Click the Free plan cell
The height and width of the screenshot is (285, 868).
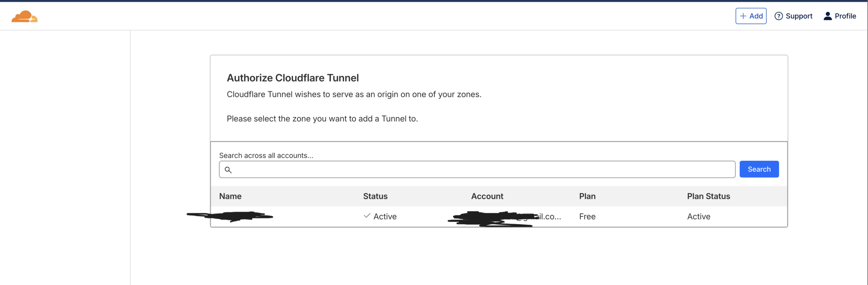pyautogui.click(x=587, y=217)
